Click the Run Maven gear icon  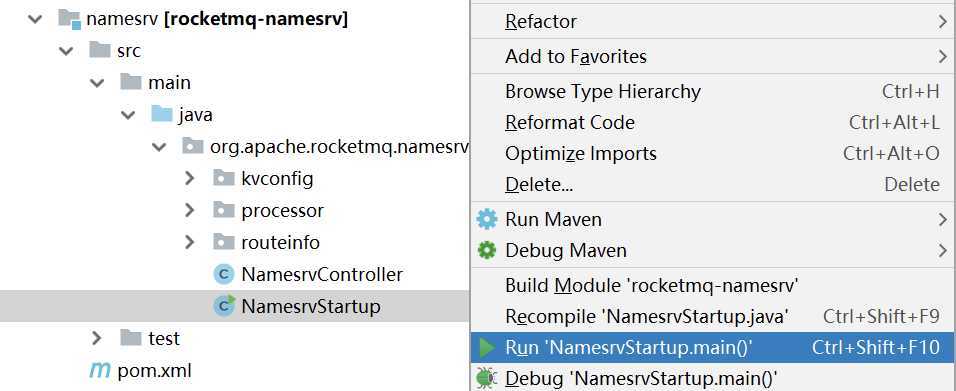point(487,219)
